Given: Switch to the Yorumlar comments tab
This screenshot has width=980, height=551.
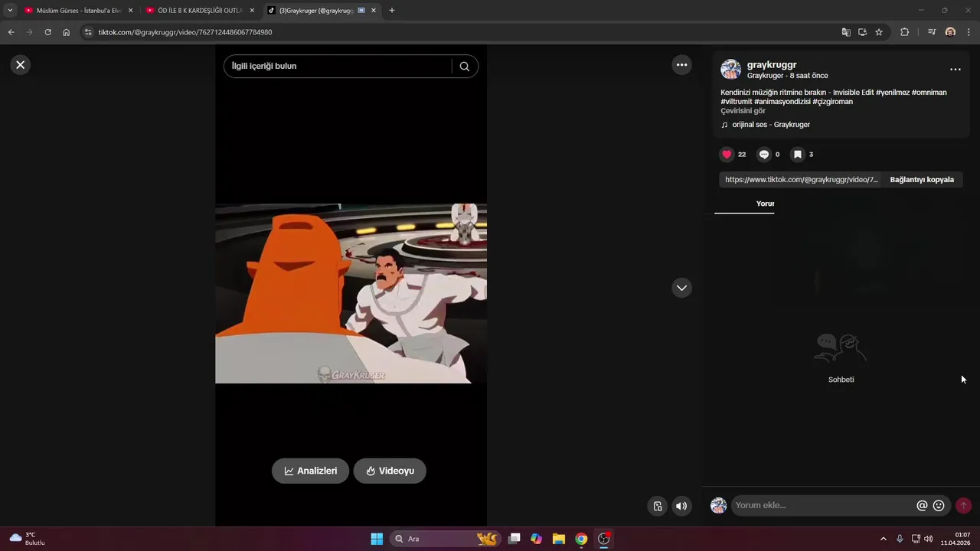Looking at the screenshot, I should click(765, 204).
